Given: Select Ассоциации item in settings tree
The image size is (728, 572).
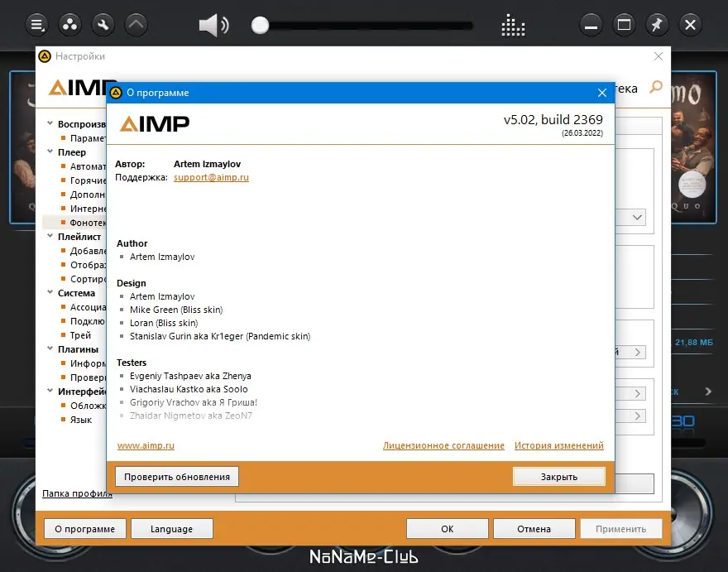Looking at the screenshot, I should (x=88, y=307).
